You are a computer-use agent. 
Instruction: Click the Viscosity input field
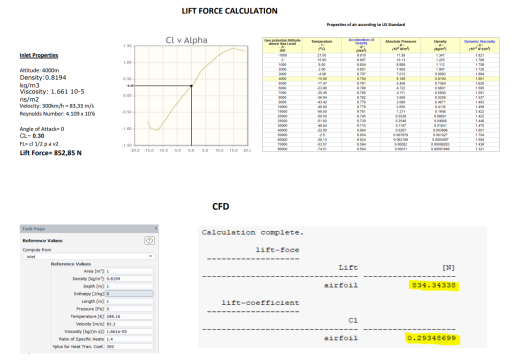129,332
